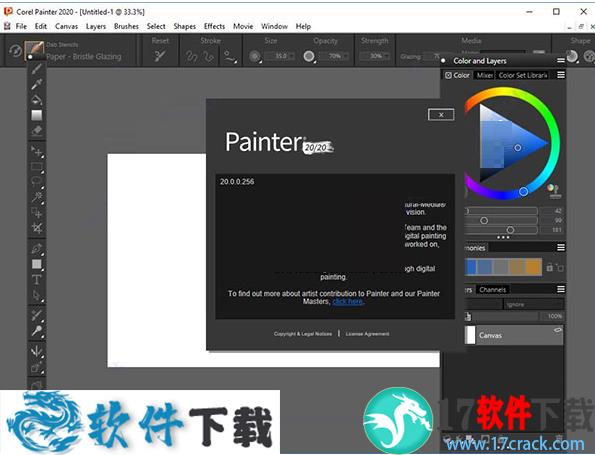
Task: Select the Pen tool
Action: tap(36, 249)
